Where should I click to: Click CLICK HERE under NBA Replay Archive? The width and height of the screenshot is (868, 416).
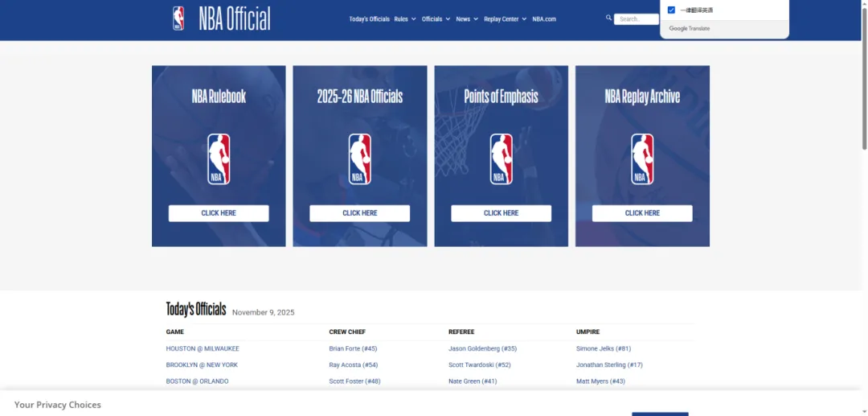click(x=642, y=213)
